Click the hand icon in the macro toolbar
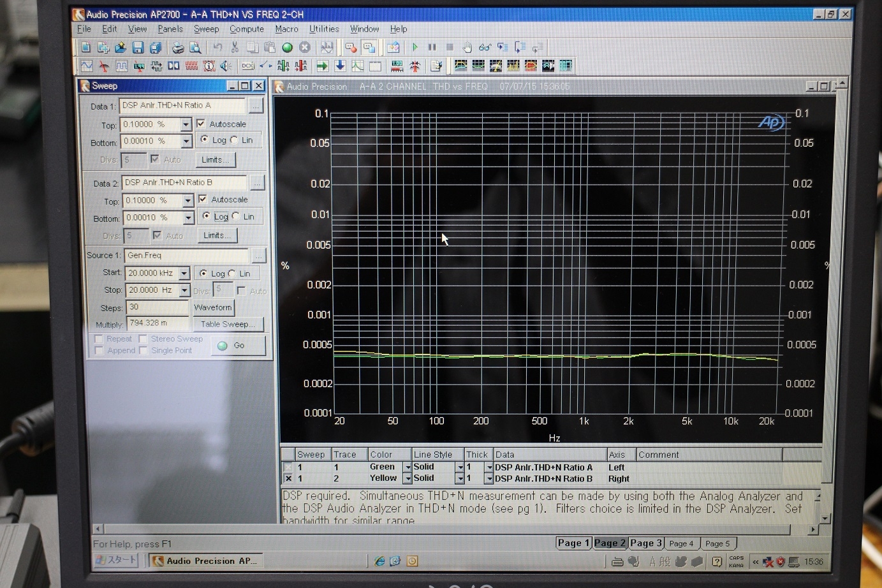882x588 pixels. (x=467, y=47)
